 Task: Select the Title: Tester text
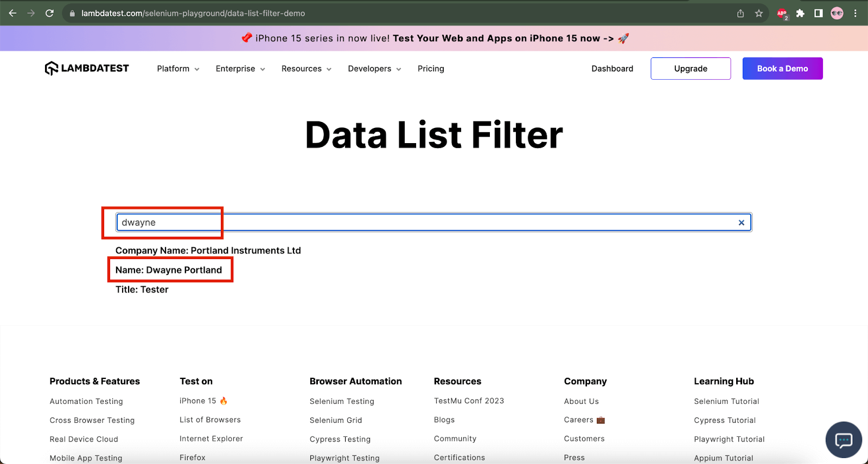point(142,289)
